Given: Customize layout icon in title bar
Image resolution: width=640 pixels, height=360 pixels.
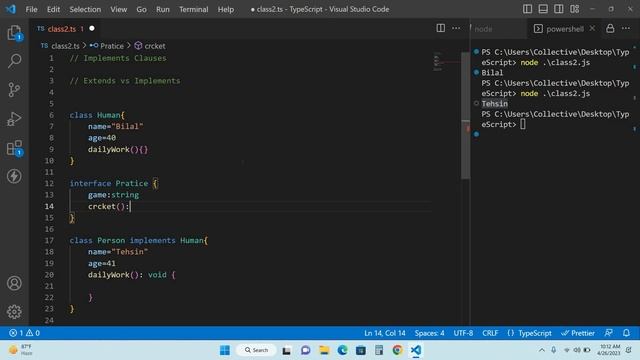Looking at the screenshot, I should coord(575,9).
